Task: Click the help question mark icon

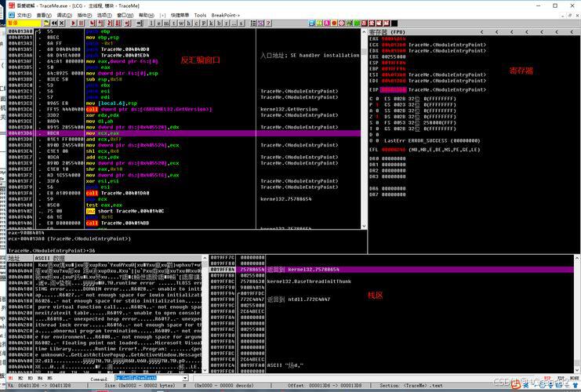Action: coord(268,23)
